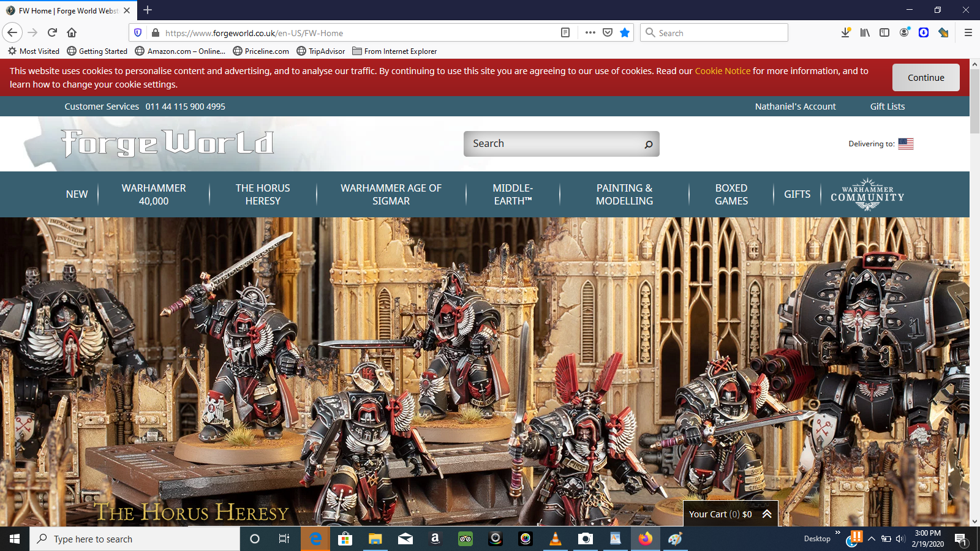Open Amazon.com bookmark

(180, 51)
